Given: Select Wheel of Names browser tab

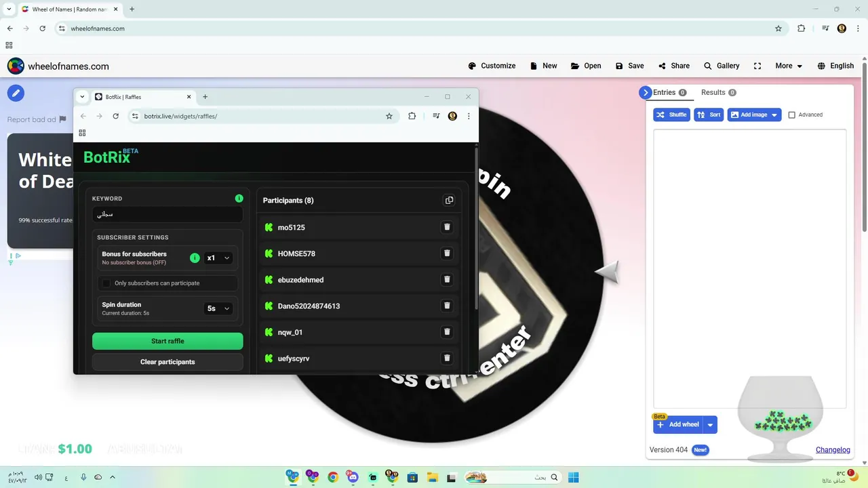Looking at the screenshot, I should click(69, 9).
